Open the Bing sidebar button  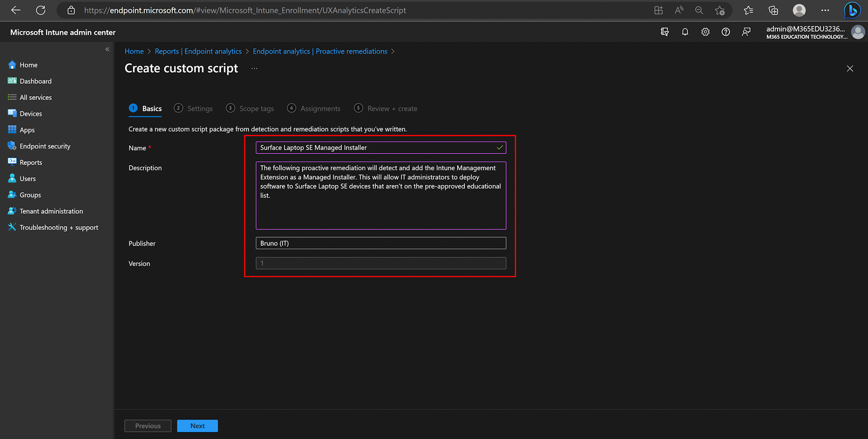click(852, 10)
